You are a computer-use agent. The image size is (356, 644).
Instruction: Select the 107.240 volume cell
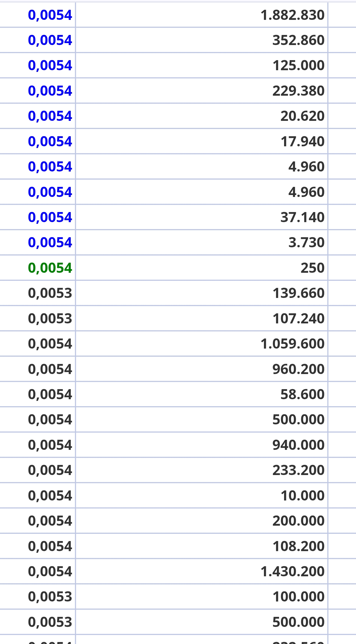coord(298,319)
